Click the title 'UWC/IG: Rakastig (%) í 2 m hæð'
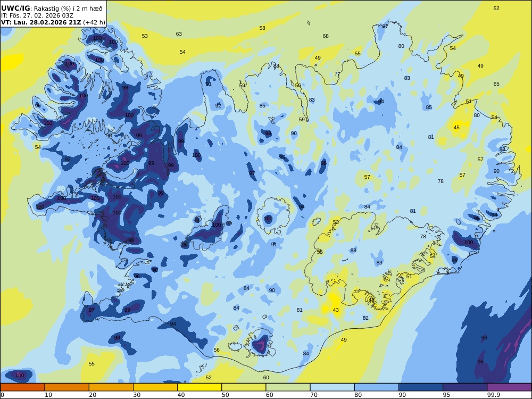Screen dimensions: 532x399 pos(52,9)
